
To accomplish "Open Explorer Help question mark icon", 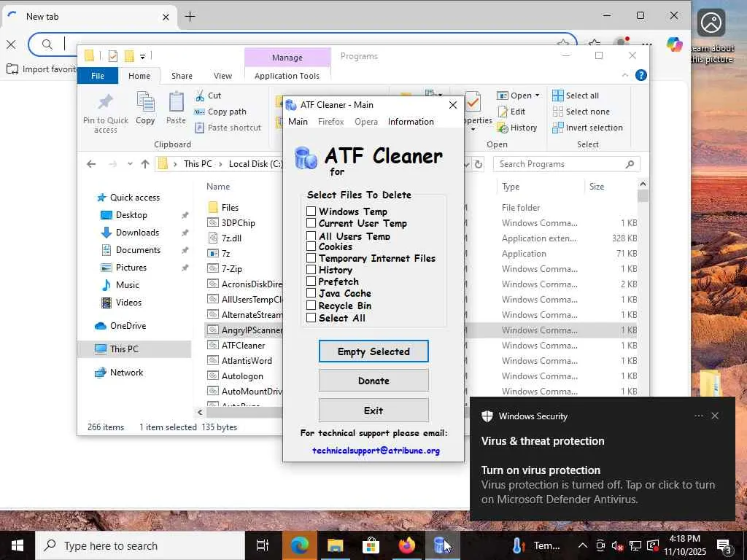I will pos(641,75).
